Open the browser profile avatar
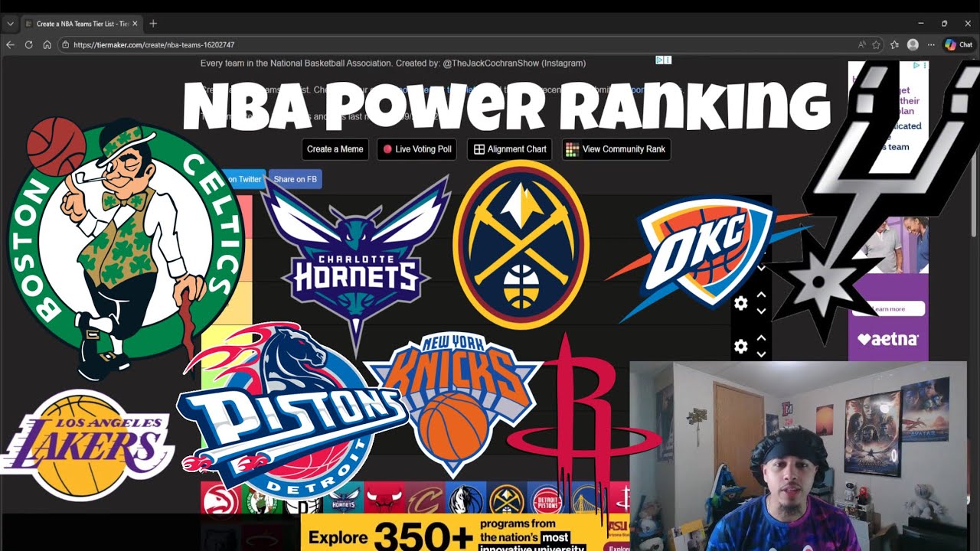Viewport: 980px width, 551px height. pyautogui.click(x=913, y=45)
